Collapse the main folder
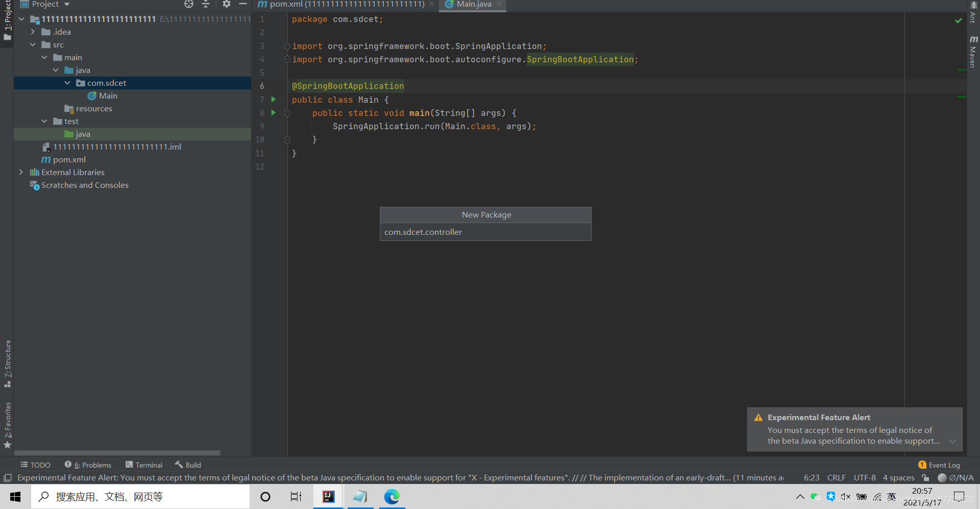This screenshot has height=509, width=980. coord(44,57)
